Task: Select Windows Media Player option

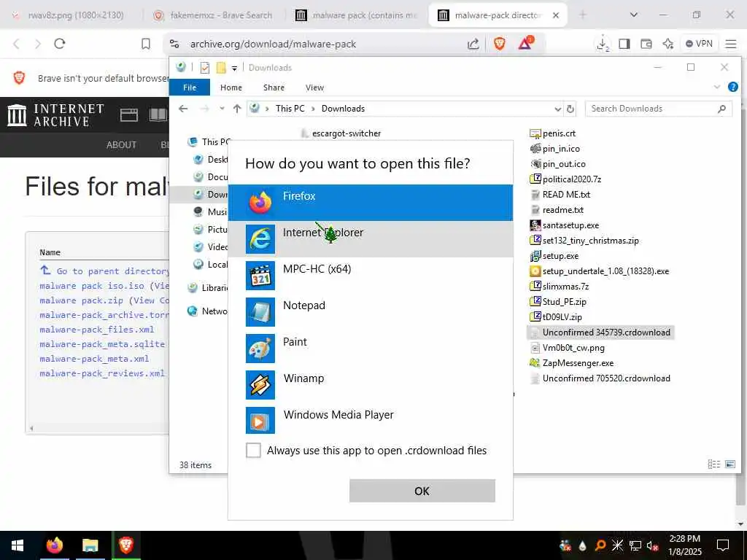Action: 371,421
